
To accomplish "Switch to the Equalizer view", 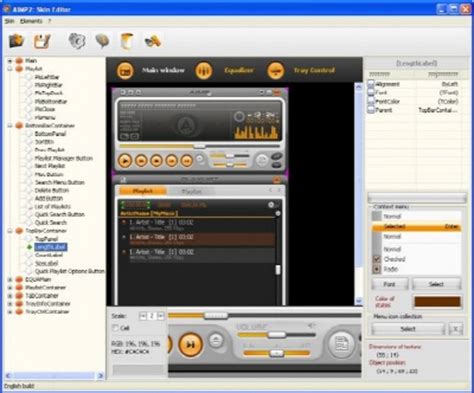I will point(239,70).
